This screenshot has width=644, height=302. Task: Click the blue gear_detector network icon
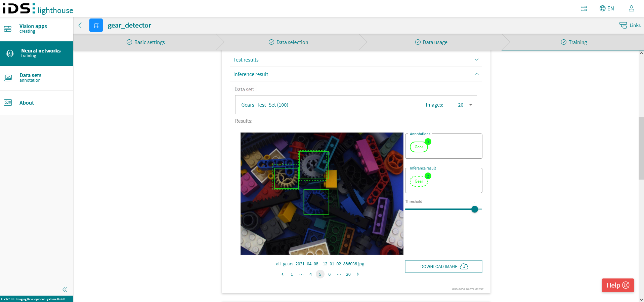96,25
